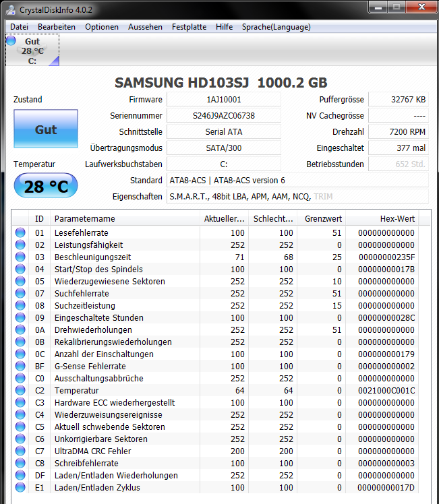The image size is (439, 504).
Task: Open the Datei menu
Action: pos(20,27)
